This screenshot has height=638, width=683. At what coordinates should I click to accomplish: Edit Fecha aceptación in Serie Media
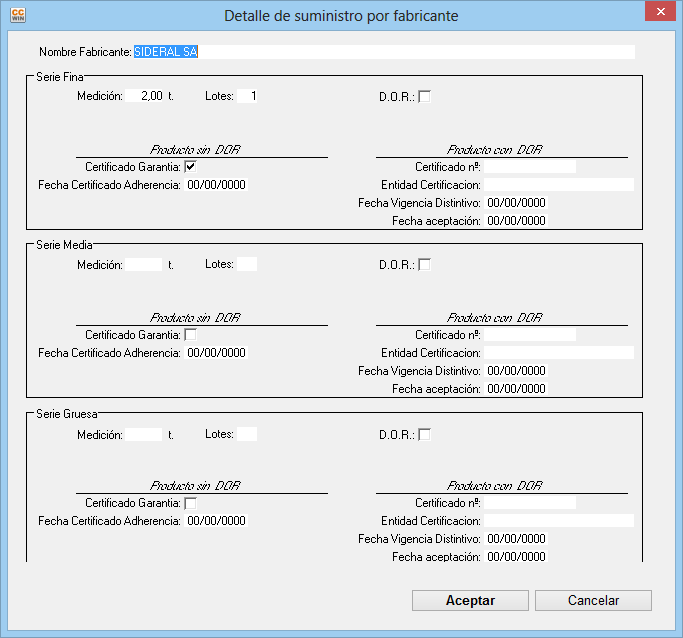516,389
